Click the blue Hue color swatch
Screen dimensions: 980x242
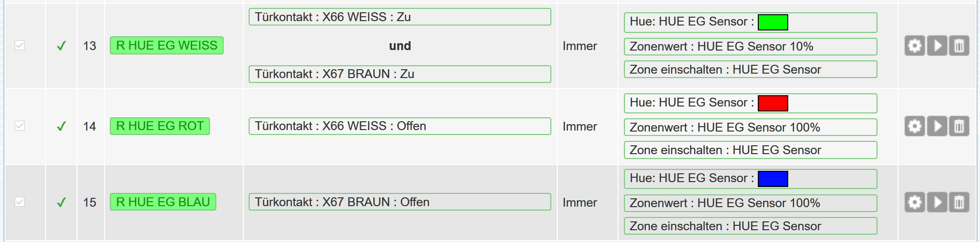[x=773, y=179]
